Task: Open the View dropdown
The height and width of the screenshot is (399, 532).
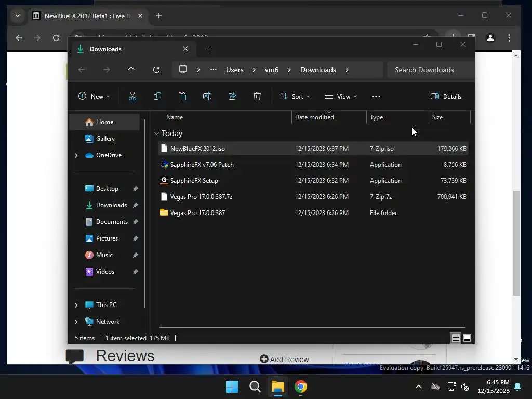Action: 341,96
